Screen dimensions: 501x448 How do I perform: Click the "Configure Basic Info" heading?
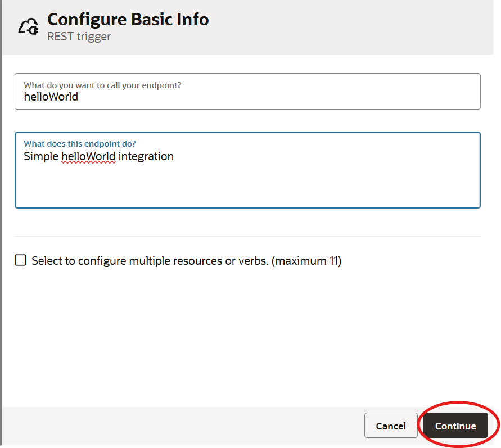tap(128, 20)
